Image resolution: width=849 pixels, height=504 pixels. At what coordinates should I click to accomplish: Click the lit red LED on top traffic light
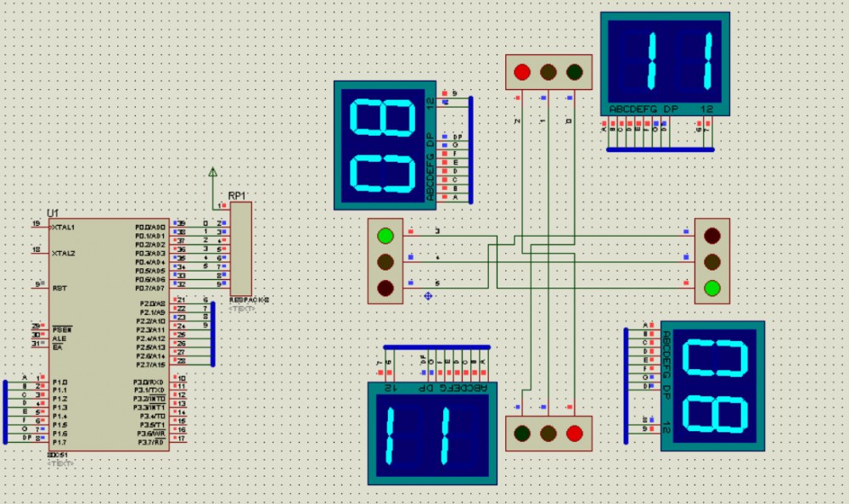pos(522,71)
